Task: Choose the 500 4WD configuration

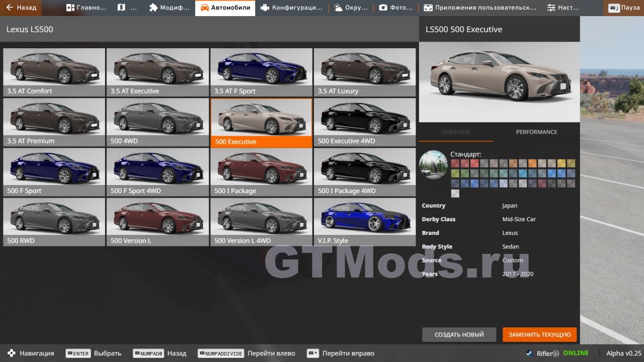Action: click(x=157, y=122)
